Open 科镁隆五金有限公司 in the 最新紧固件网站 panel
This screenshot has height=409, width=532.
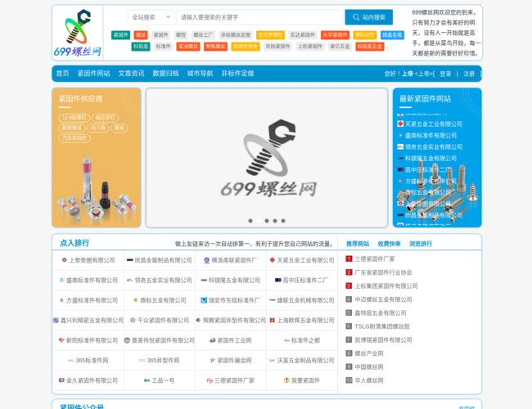tap(431, 159)
